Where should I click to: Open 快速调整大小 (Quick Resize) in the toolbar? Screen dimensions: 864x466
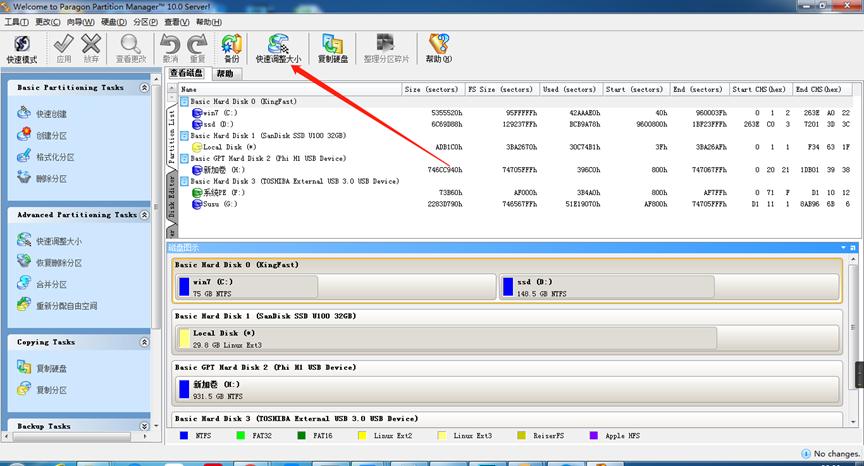pos(277,48)
